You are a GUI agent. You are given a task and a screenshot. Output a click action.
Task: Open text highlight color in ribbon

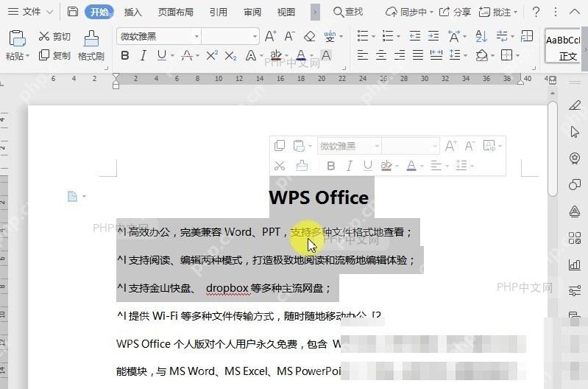pos(276,55)
